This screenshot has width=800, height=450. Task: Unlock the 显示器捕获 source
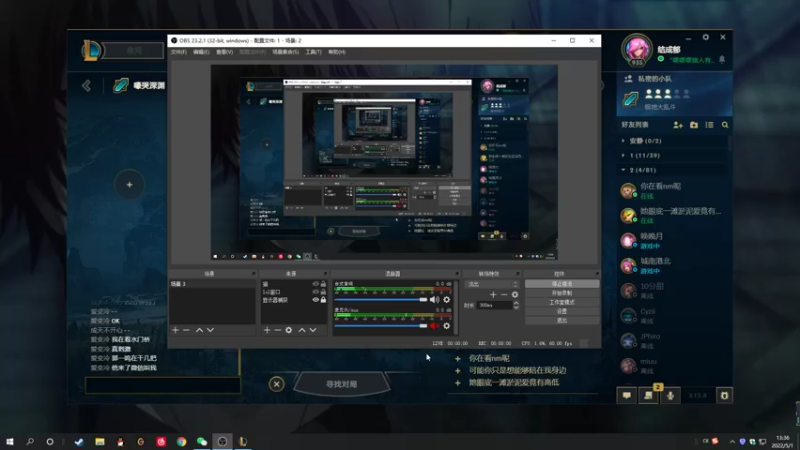[323, 300]
